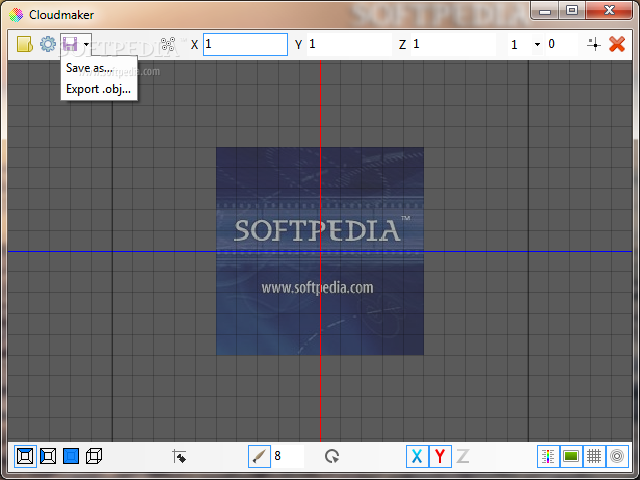Minimize the Cloudmaker window
Viewport: 640px width, 480px height.
[545, 11]
